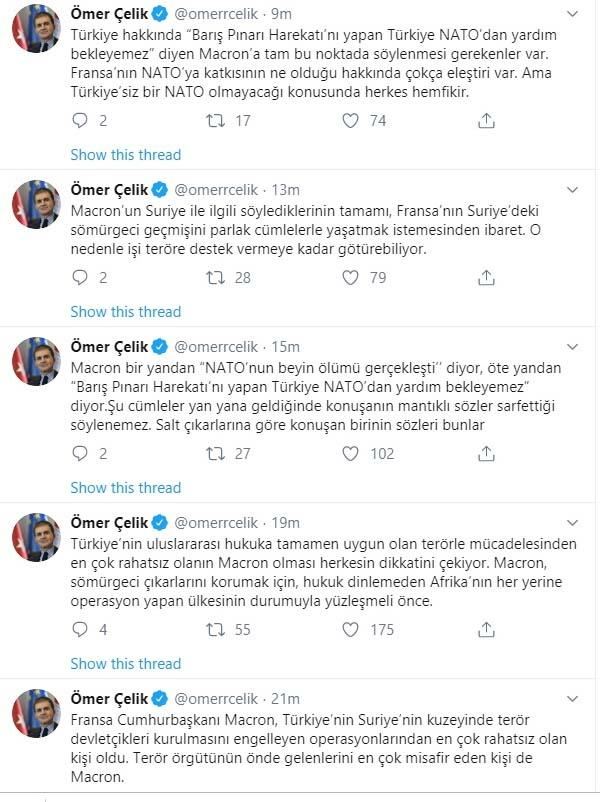The image size is (600, 802).
Task: Share the tweet posted 19m ago
Action: click(x=486, y=630)
